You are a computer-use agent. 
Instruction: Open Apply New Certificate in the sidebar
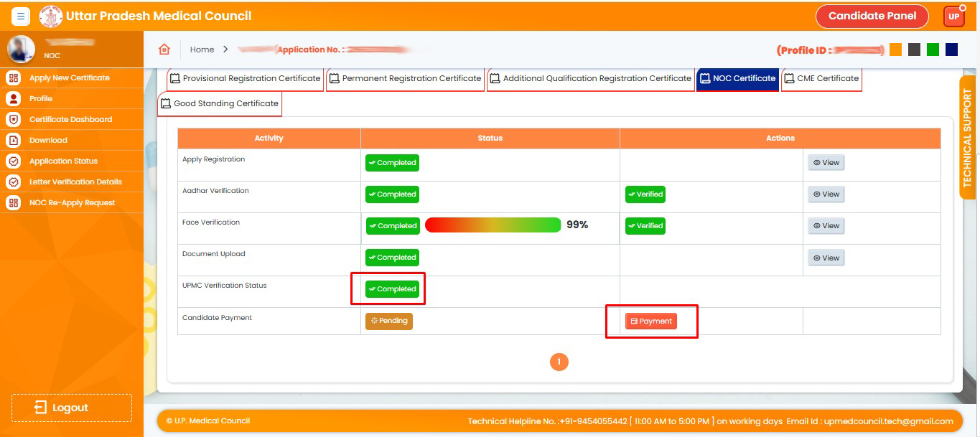tap(69, 77)
